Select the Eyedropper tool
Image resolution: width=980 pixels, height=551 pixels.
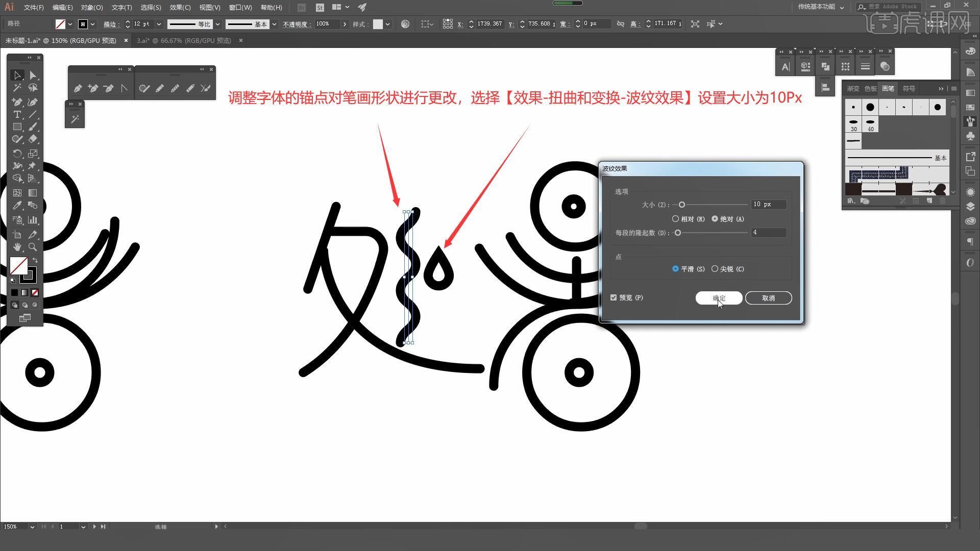point(17,206)
